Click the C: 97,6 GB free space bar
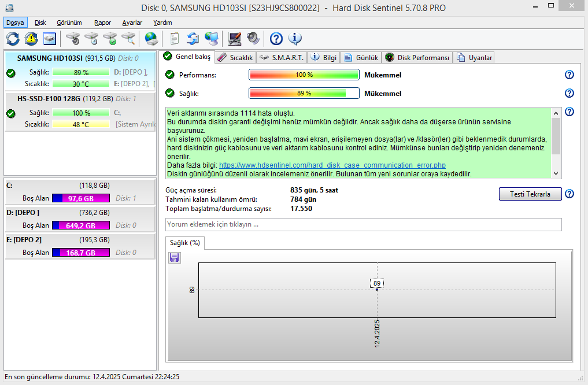This screenshot has height=385, width=588. [81, 198]
